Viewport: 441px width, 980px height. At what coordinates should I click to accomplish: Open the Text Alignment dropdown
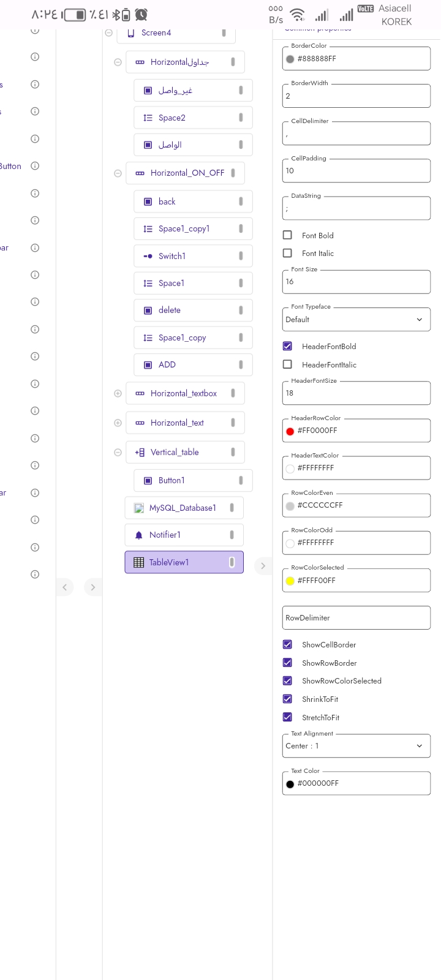(x=356, y=746)
